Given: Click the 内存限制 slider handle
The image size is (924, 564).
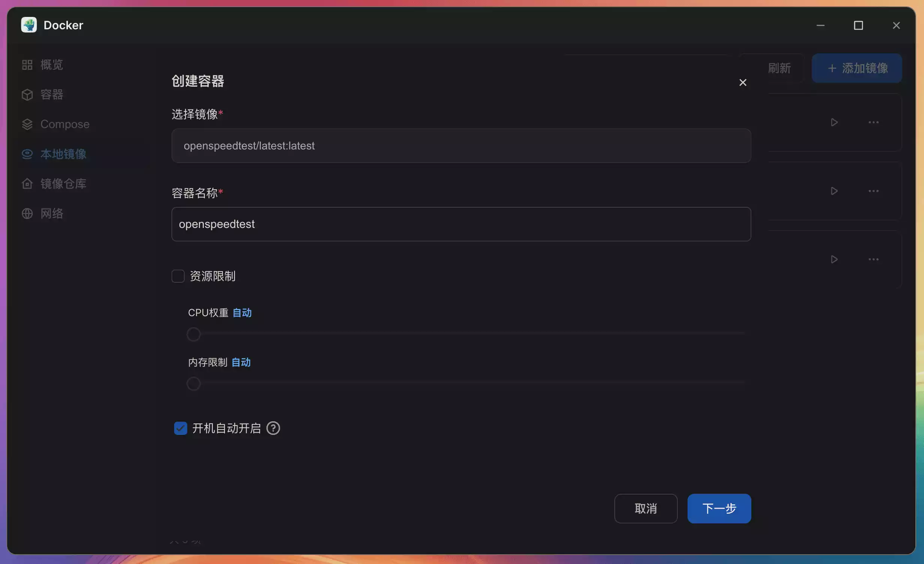Looking at the screenshot, I should [x=194, y=383].
